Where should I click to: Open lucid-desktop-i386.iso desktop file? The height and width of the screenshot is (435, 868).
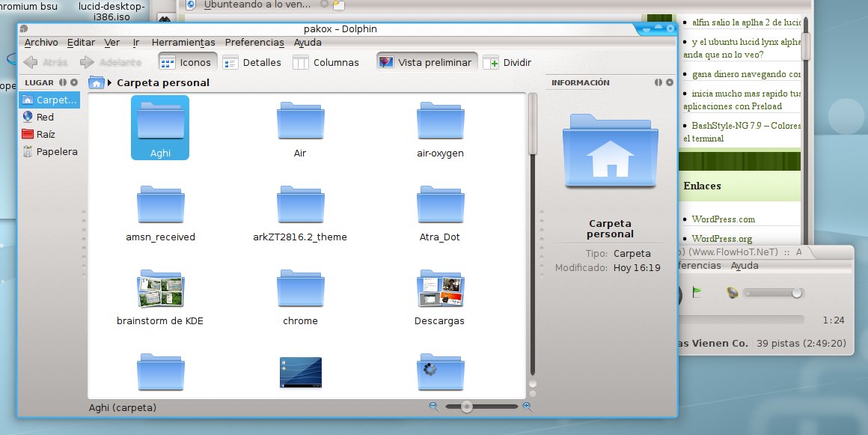[x=111, y=12]
